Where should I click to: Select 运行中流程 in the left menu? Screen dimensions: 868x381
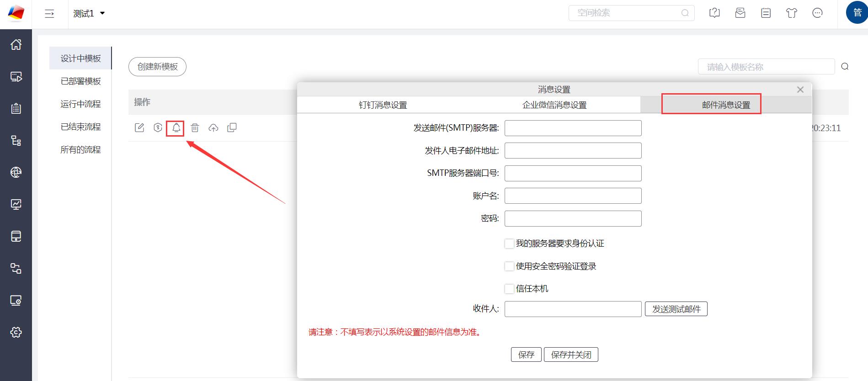click(80, 104)
